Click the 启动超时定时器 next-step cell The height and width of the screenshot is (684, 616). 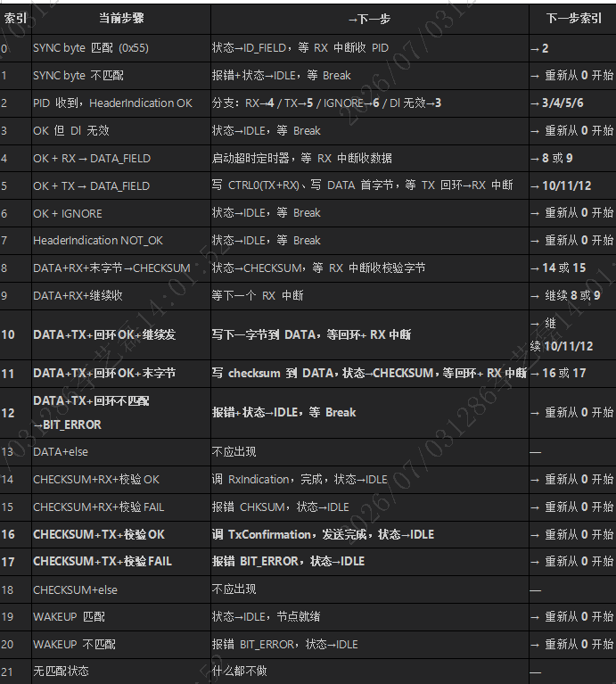click(370, 159)
